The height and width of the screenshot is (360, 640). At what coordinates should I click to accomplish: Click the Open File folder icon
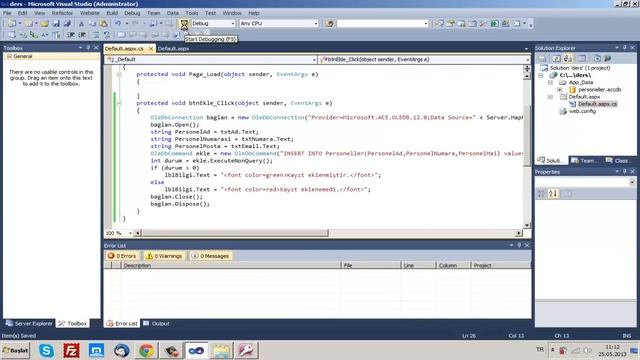44,24
